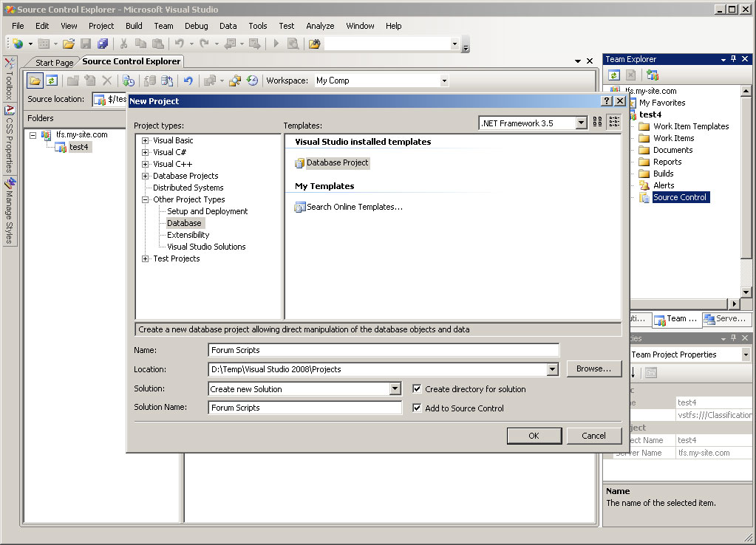
Task: Open the Analyze menu
Action: [320, 26]
